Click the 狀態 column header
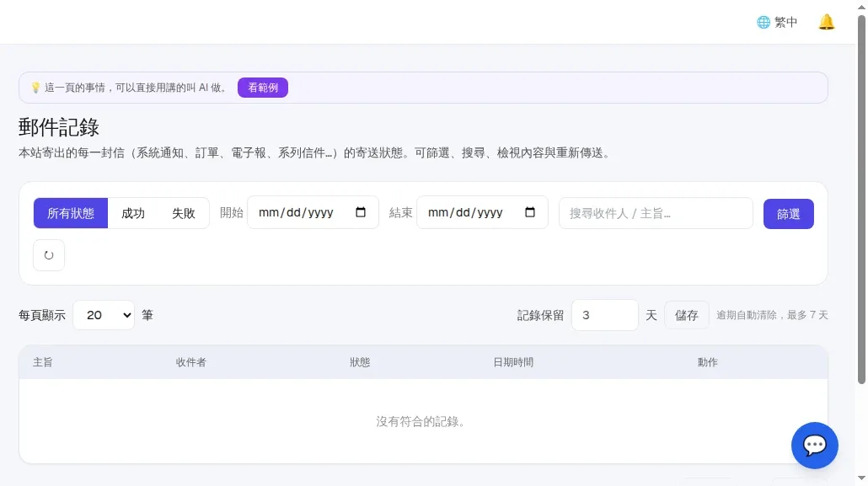 360,362
